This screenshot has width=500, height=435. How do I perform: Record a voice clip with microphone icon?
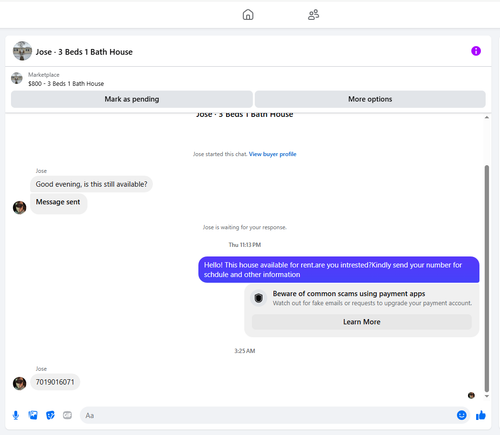coord(16,415)
